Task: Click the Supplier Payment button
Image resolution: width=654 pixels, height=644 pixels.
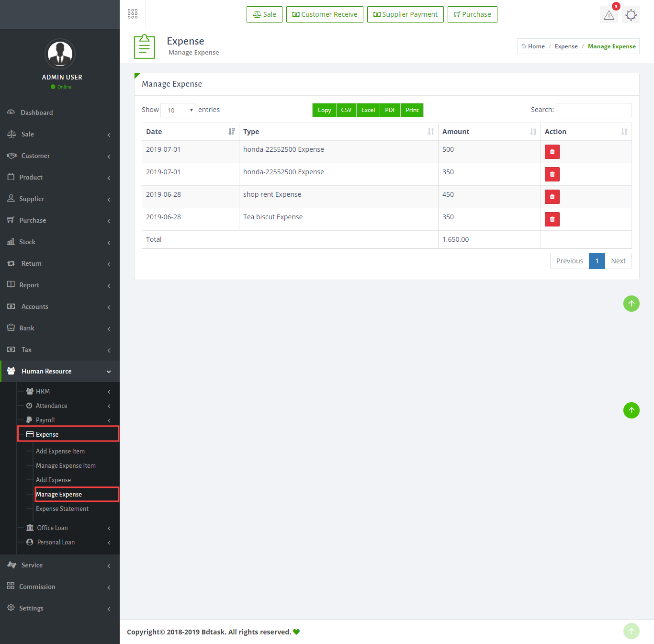Action: (405, 14)
